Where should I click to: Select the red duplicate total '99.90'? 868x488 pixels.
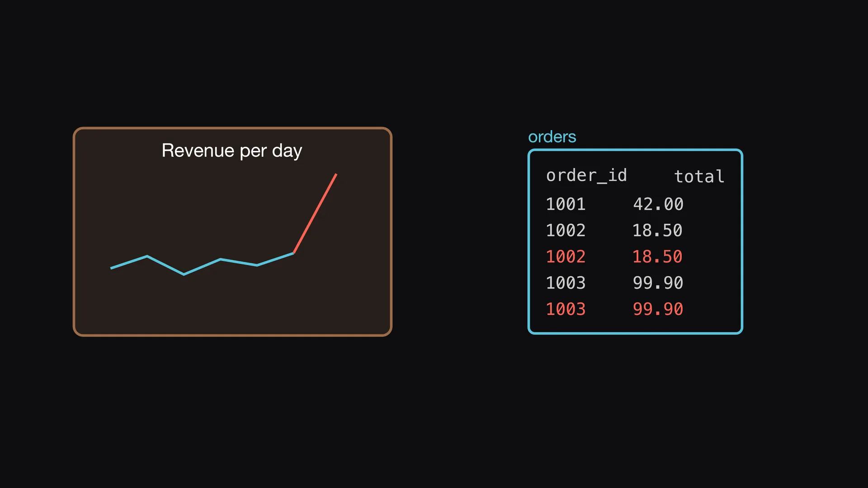658,309
